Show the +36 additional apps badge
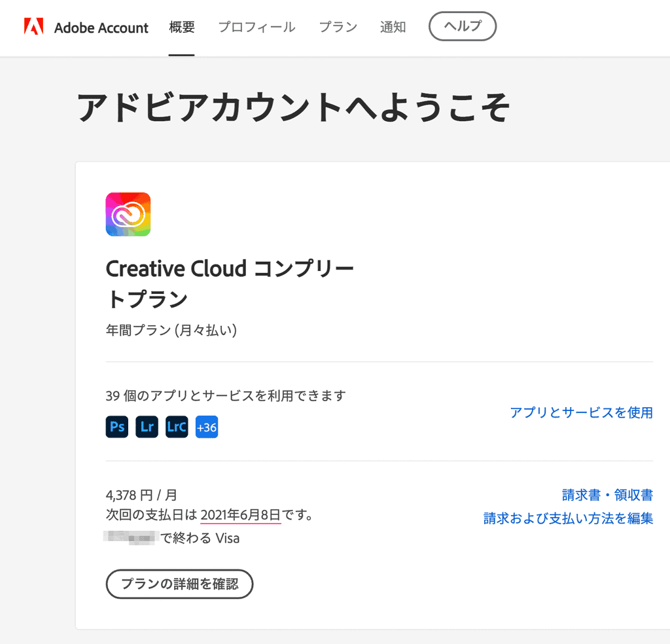The image size is (670, 644). [x=207, y=427]
